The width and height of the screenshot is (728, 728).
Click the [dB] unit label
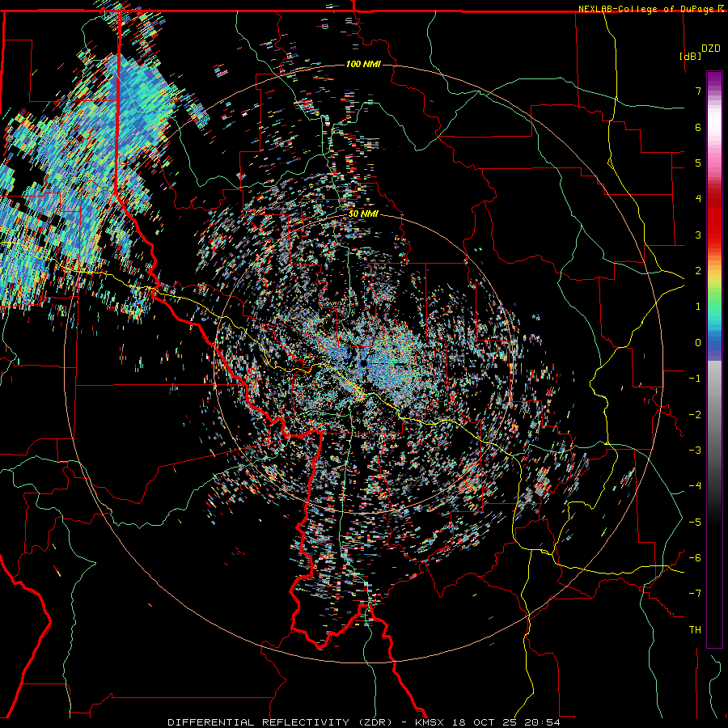[691, 56]
